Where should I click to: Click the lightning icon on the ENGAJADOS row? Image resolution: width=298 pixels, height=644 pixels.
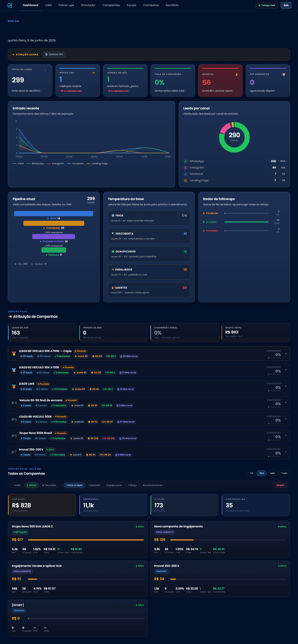pyautogui.click(x=113, y=270)
